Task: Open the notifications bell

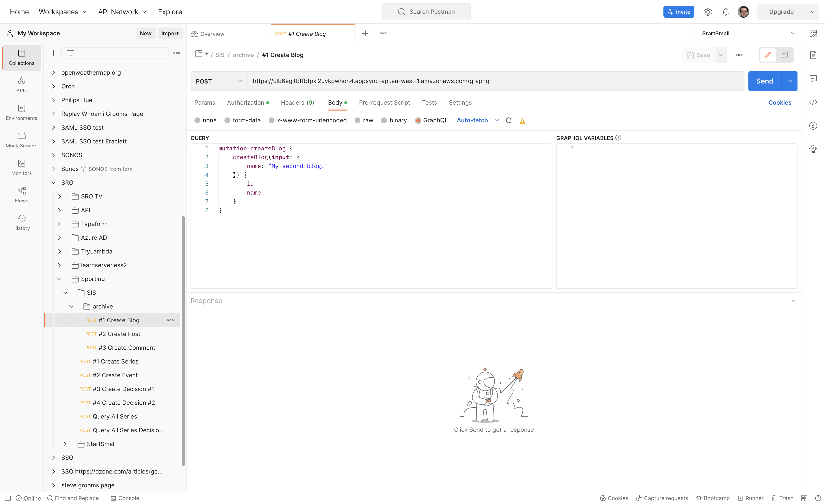Action: (726, 11)
